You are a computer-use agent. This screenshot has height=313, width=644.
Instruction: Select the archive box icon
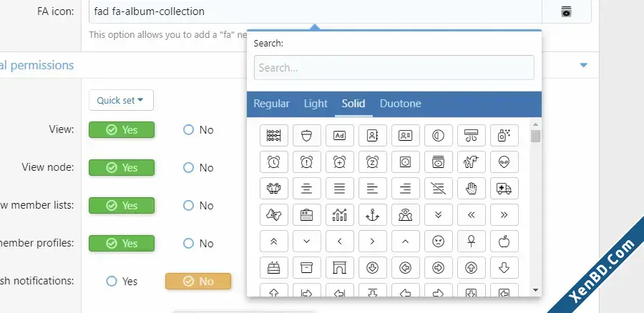point(307,268)
